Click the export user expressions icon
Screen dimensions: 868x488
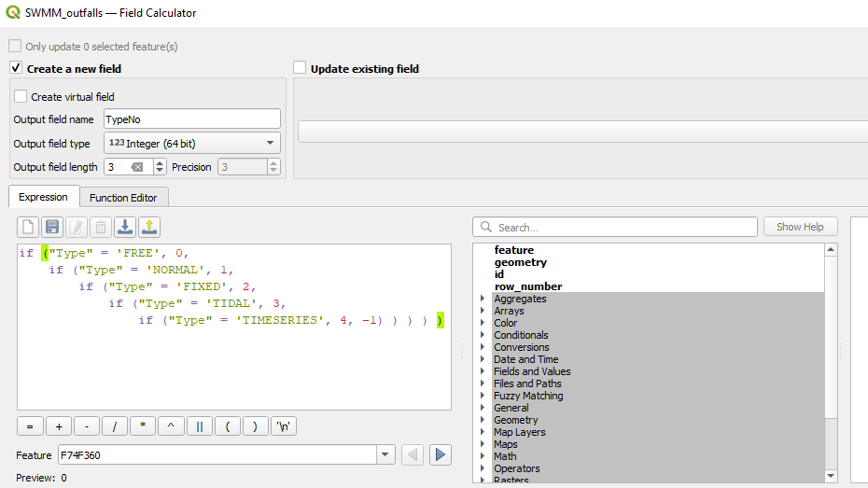pos(149,227)
